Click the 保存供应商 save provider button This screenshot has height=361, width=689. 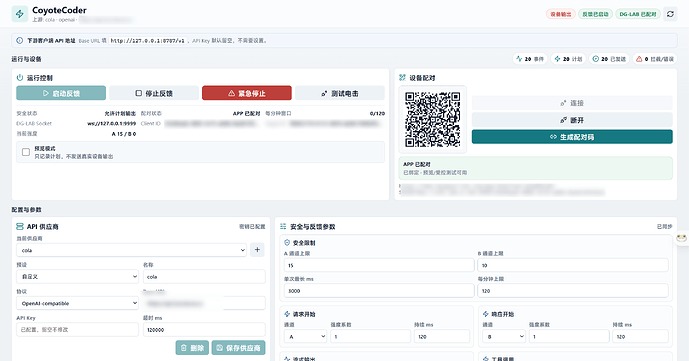239,348
